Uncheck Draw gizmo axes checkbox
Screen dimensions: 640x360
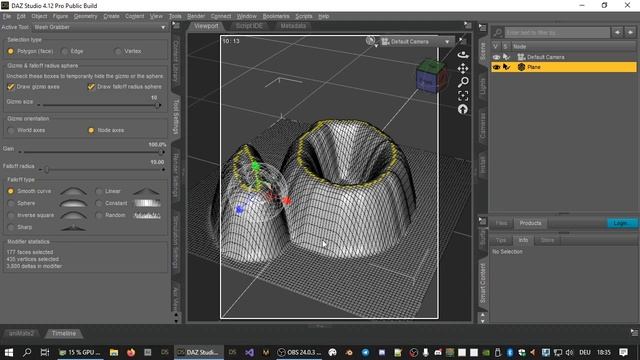(x=11, y=87)
